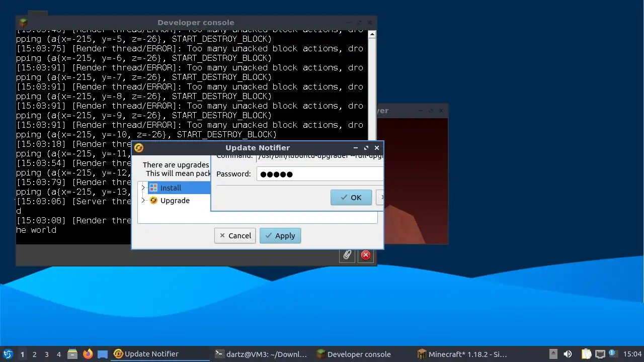This screenshot has height=362, width=644.
Task: Click the y=-10 START_DESTROY_BLOCK log line
Action: pyautogui.click(x=146, y=135)
